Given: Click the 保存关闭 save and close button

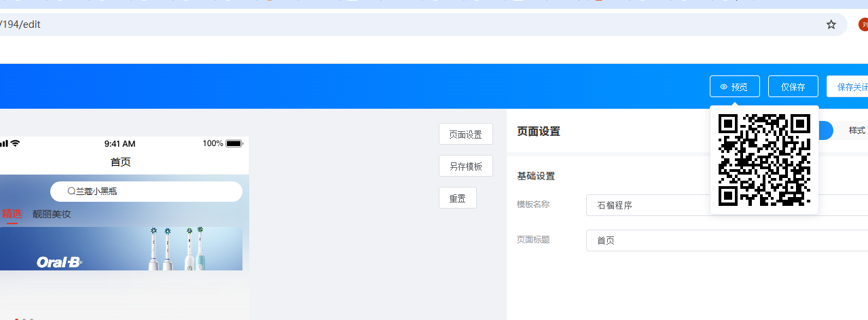Looking at the screenshot, I should click(847, 86).
